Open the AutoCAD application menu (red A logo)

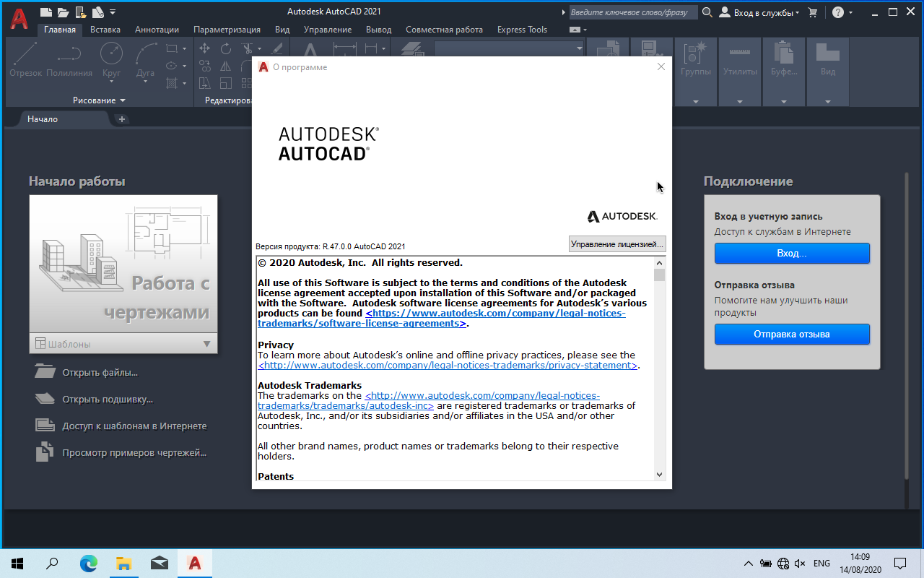(19, 19)
